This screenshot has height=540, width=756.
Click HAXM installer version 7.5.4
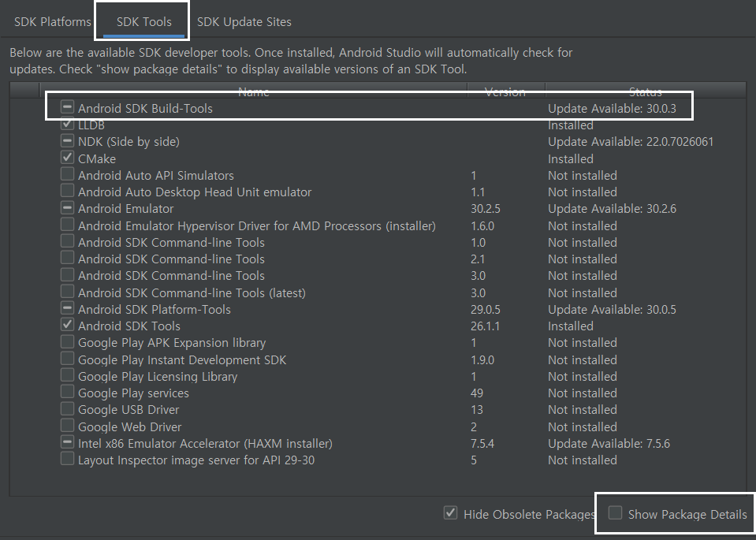[x=482, y=444]
